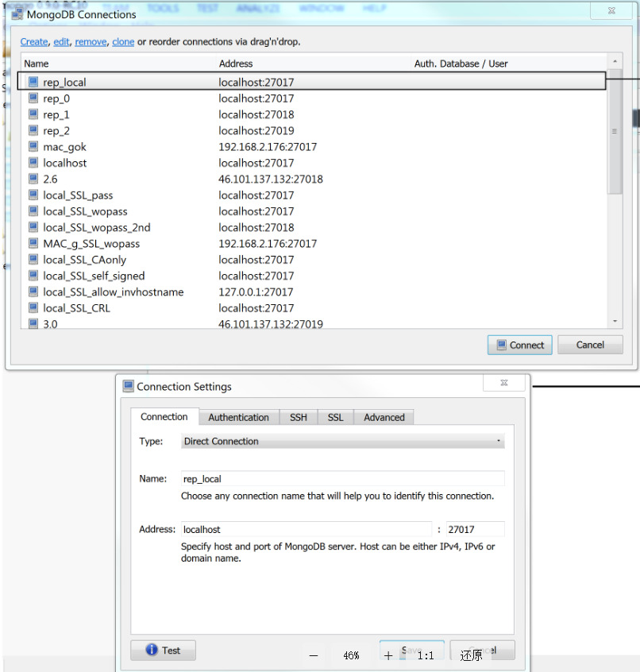Click the Address host field containing localhost
Image resolution: width=640 pixels, height=672 pixels.
307,529
